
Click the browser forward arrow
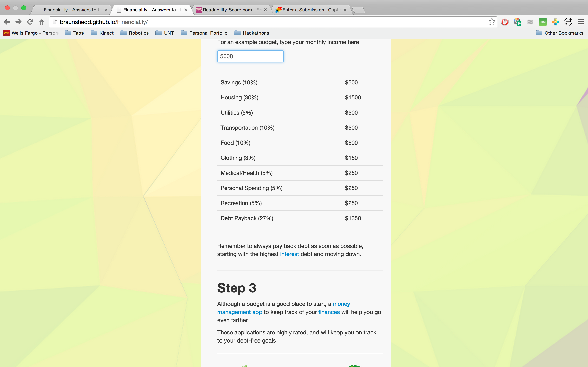18,22
